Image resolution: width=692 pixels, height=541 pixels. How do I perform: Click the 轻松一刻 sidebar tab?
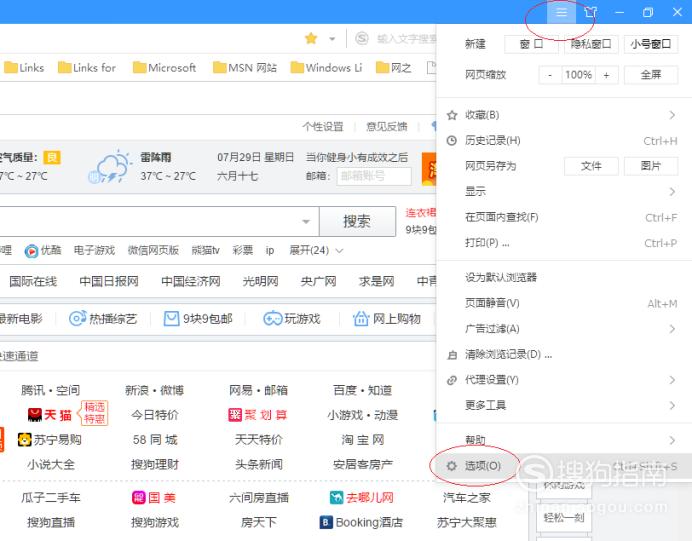click(564, 517)
